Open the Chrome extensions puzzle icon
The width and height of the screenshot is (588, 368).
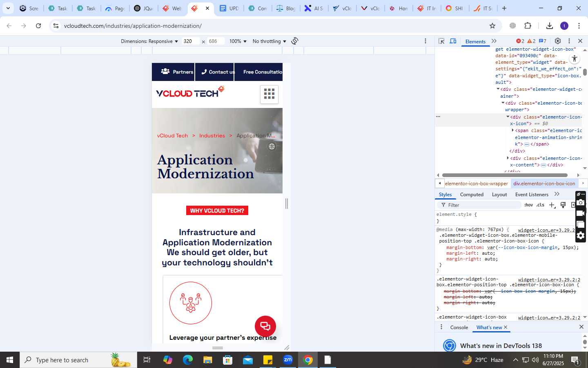tap(528, 26)
